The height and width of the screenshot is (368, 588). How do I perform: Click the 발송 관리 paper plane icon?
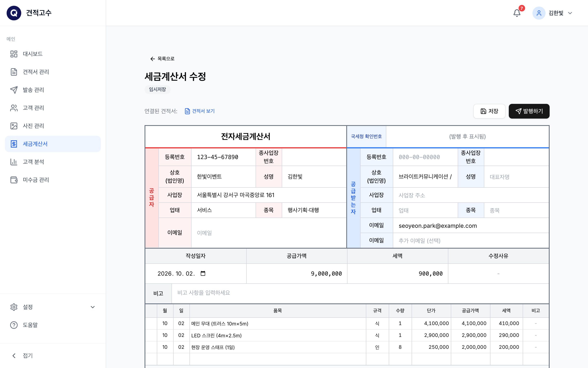(x=14, y=90)
